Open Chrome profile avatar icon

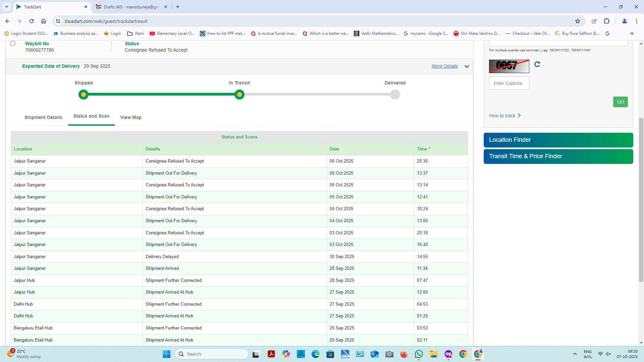624,21
